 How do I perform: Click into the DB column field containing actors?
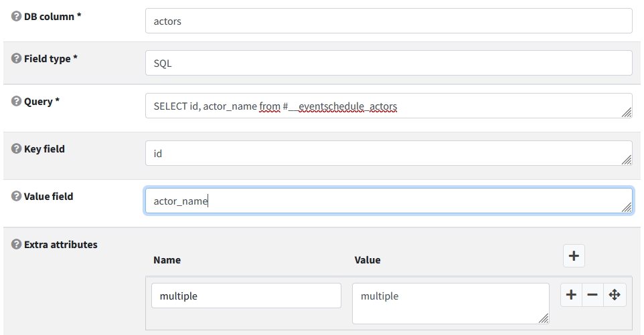[388, 21]
